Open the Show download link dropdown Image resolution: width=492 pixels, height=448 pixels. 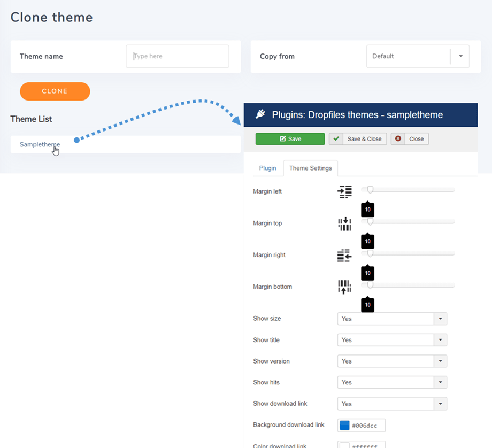pos(440,404)
